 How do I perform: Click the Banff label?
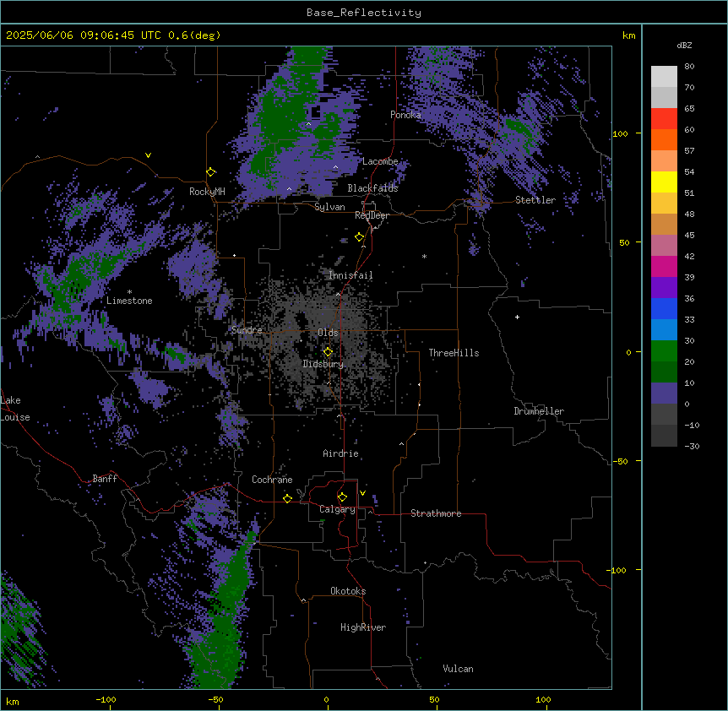105,479
